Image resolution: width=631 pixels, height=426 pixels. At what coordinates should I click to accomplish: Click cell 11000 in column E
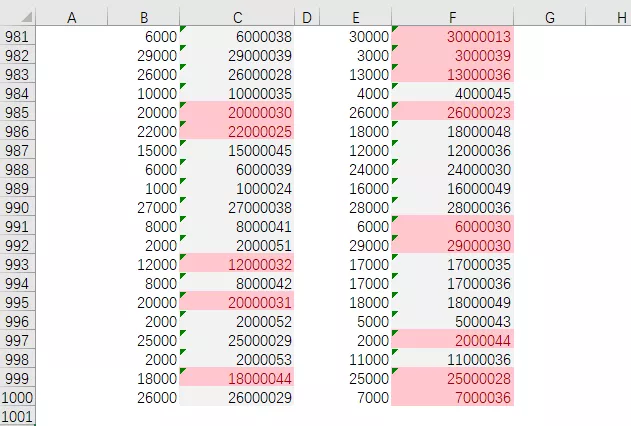[355, 360]
